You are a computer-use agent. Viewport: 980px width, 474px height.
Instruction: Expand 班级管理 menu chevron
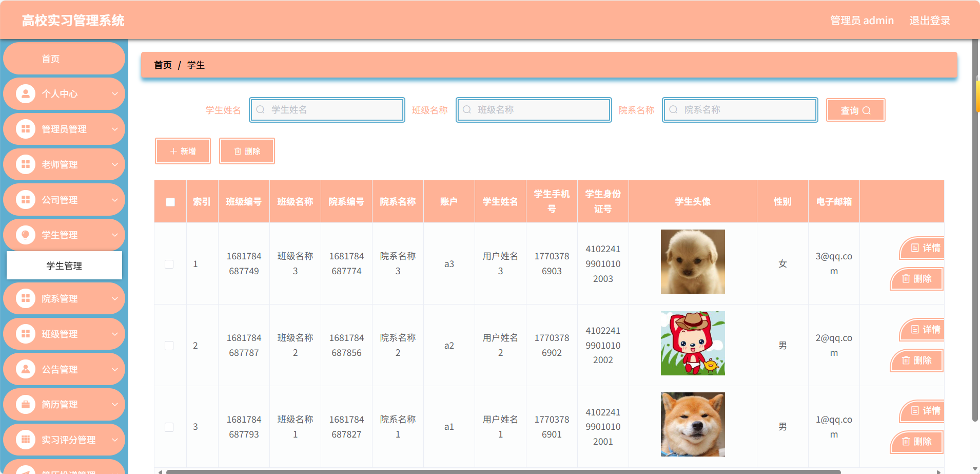pyautogui.click(x=115, y=334)
